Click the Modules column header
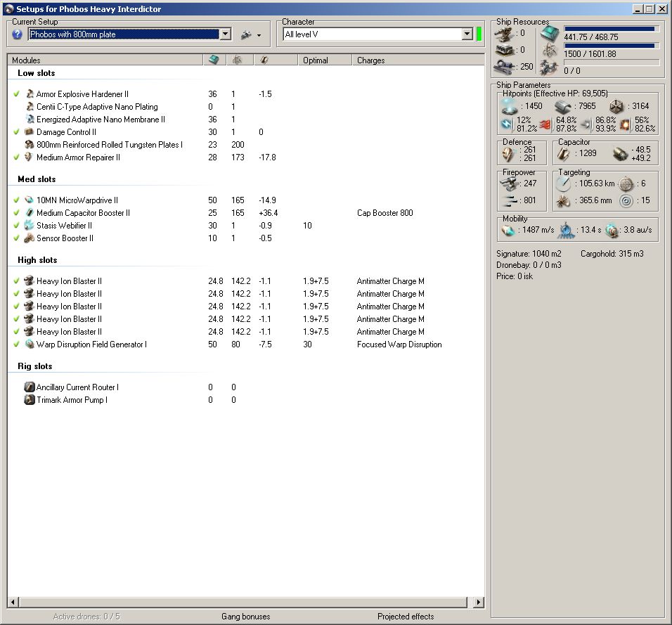 105,60
